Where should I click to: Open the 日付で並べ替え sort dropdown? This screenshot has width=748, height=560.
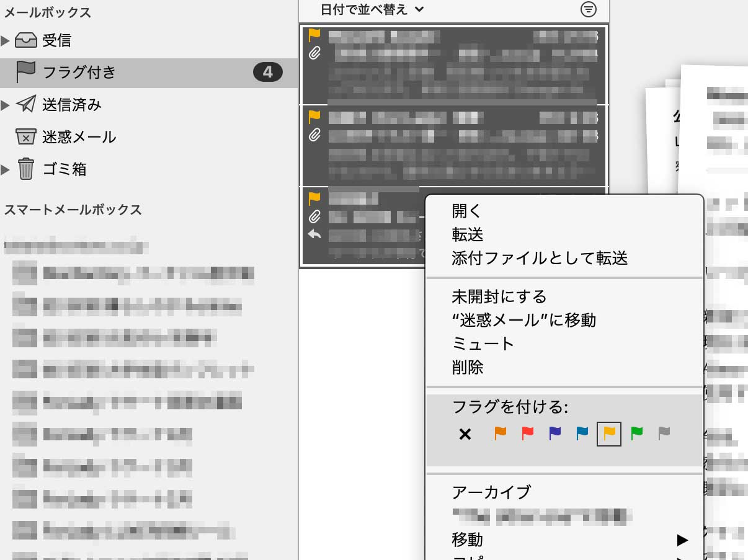[372, 9]
